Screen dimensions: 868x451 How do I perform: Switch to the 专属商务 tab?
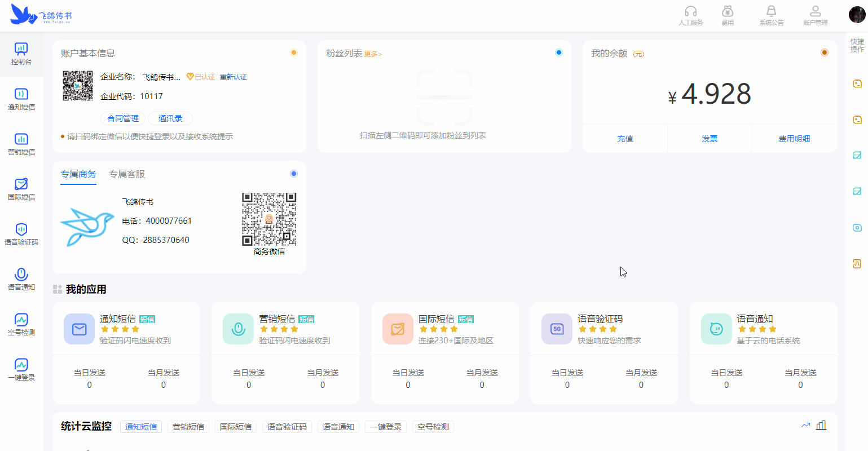click(x=78, y=174)
